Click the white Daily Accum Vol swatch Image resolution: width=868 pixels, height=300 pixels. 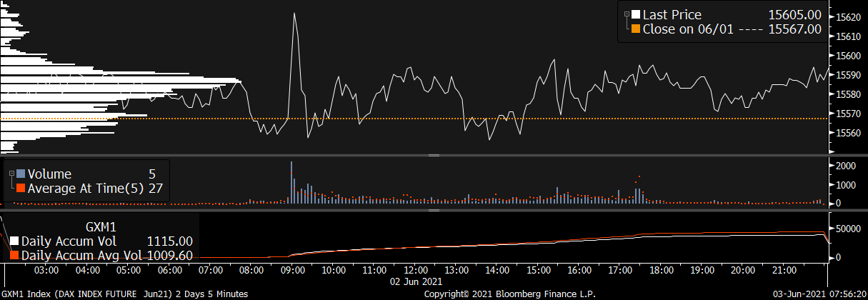15,241
